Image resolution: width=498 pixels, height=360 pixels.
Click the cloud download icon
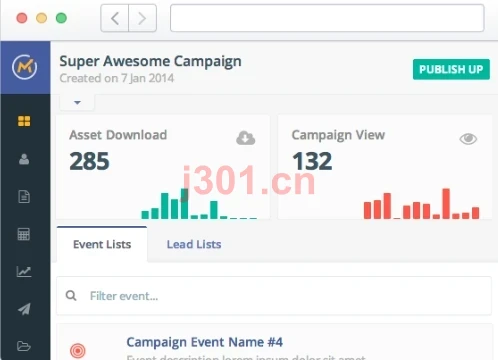pyautogui.click(x=246, y=138)
